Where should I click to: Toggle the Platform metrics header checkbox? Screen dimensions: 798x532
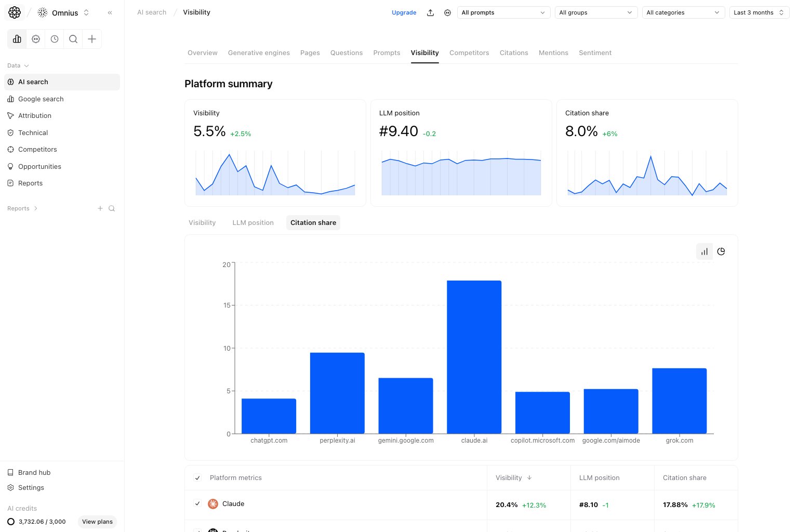[x=197, y=478]
